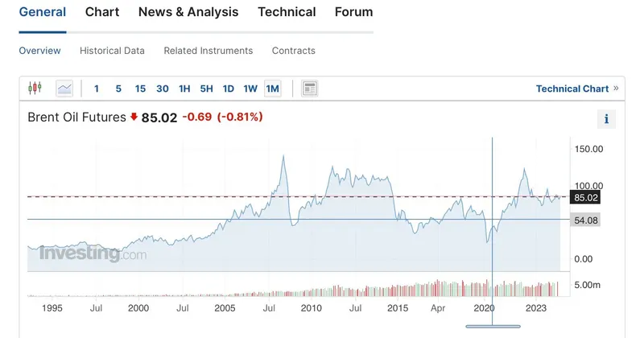Click the Investing.com watermark logo
Image resolution: width=644 pixels, height=338 pixels.
tap(93, 253)
